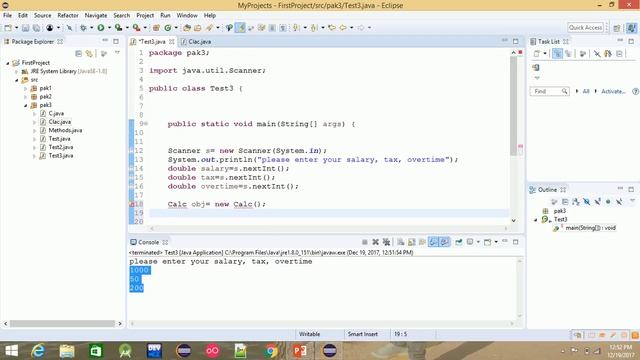Click the Save icon in main toolbar
Screen dimensions: 640x360
25,28
